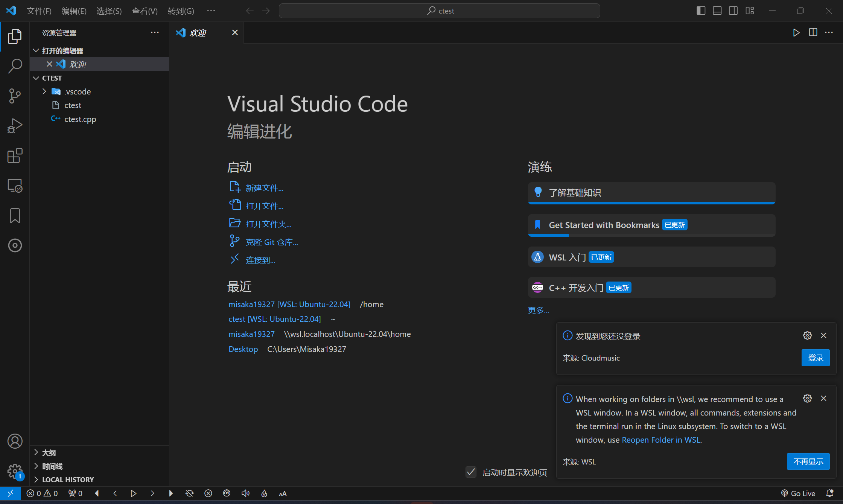This screenshot has width=843, height=504.
Task: Split the editor to the right
Action: pyautogui.click(x=813, y=33)
